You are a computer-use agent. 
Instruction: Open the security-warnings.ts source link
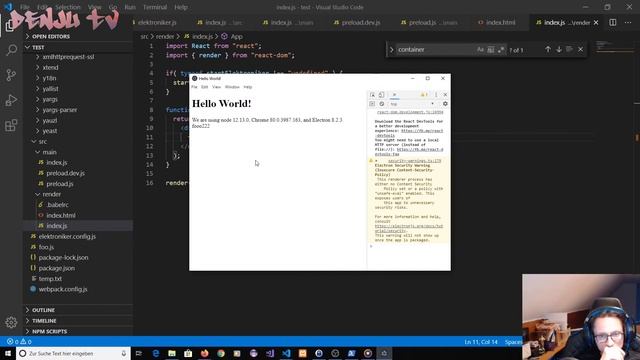click(x=414, y=161)
